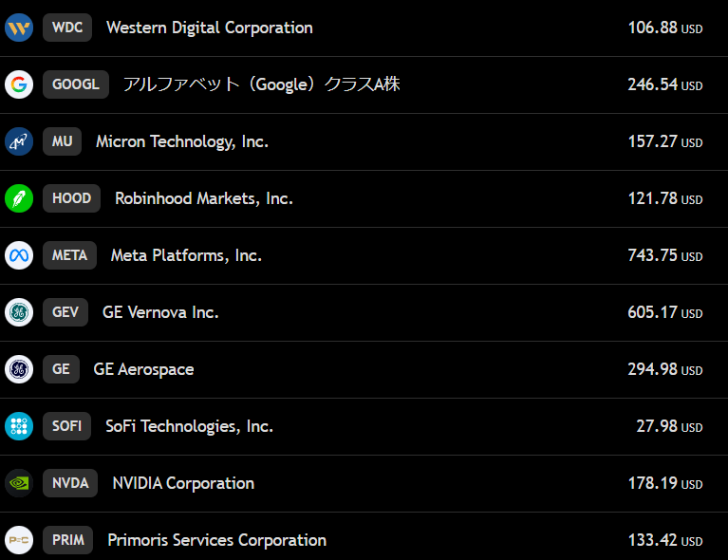
Task: Click the Primoris price 133.42 USD
Action: (664, 540)
